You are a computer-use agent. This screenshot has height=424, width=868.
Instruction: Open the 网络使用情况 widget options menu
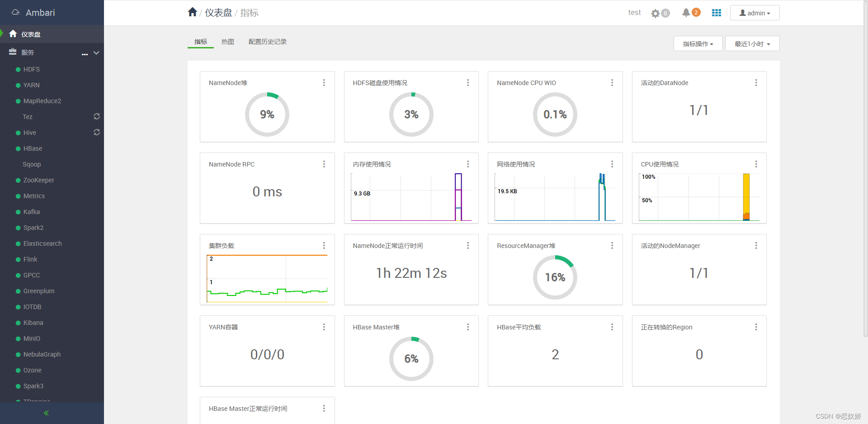612,164
